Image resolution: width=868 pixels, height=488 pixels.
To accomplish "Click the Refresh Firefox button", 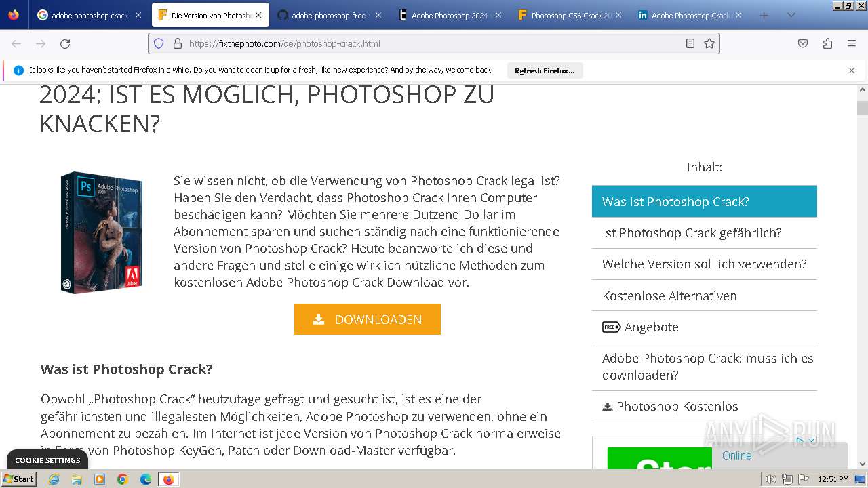I will pyautogui.click(x=545, y=70).
